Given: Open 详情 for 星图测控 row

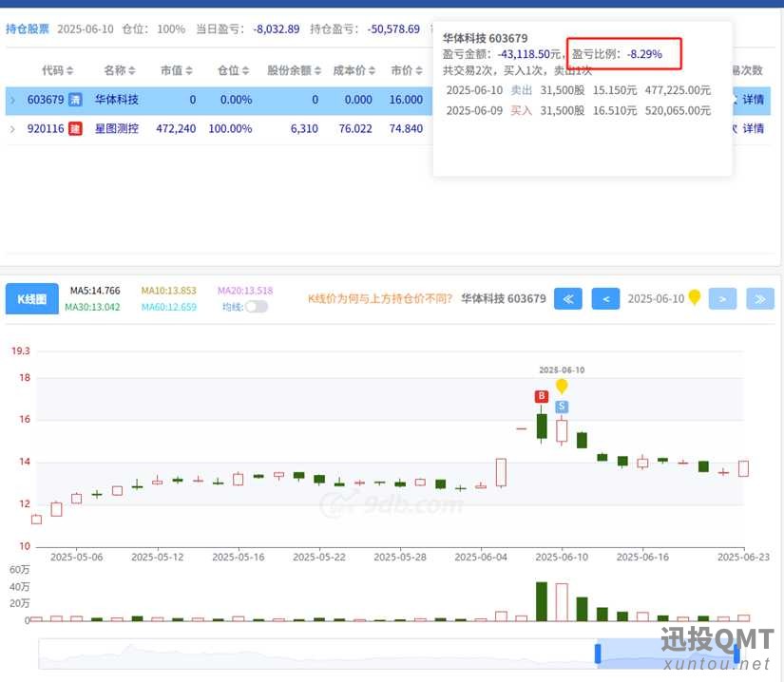Looking at the screenshot, I should pyautogui.click(x=753, y=129).
